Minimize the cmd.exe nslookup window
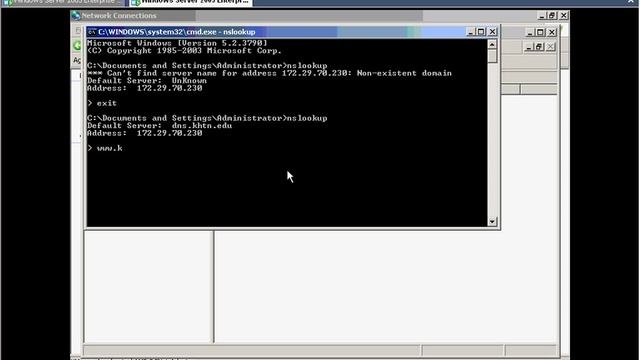The image size is (640, 360). [470, 32]
